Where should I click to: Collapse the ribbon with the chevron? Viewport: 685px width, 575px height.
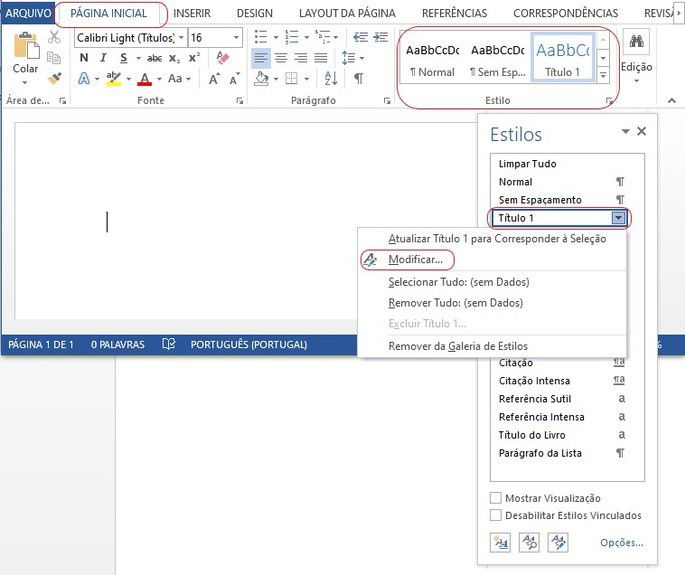(672, 100)
